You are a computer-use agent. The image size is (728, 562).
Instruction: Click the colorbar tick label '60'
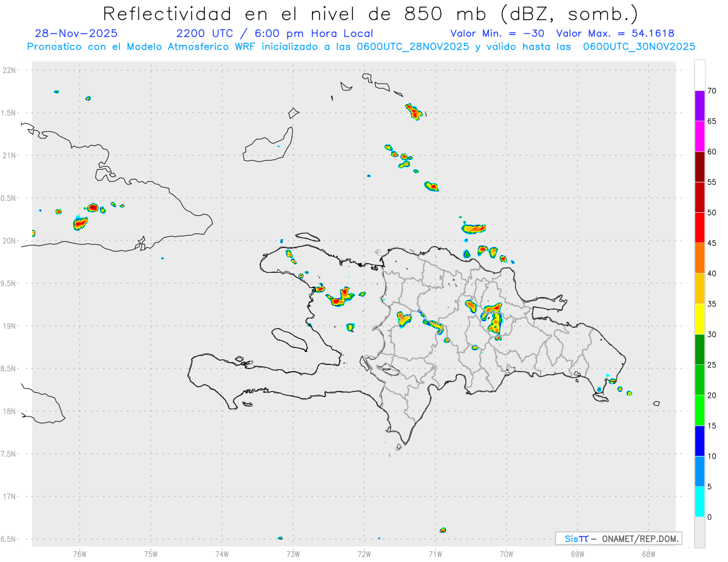(x=712, y=152)
